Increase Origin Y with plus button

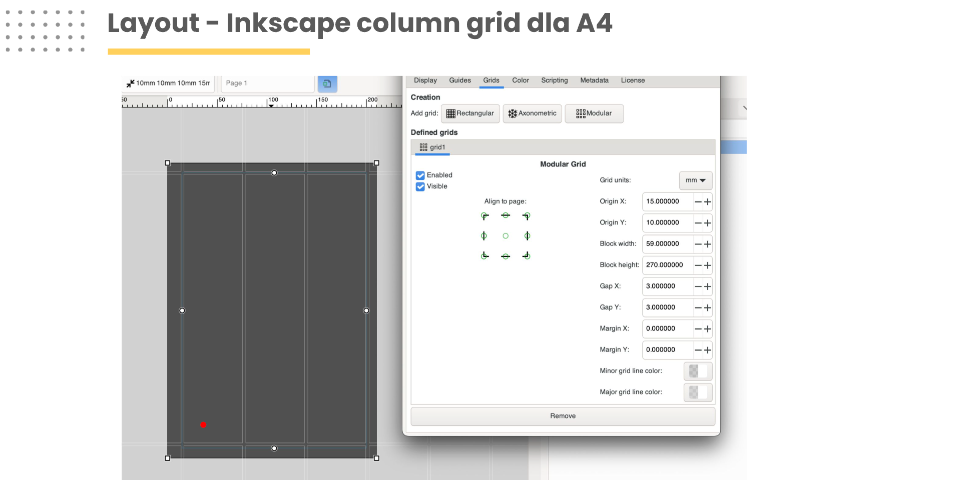(x=707, y=223)
